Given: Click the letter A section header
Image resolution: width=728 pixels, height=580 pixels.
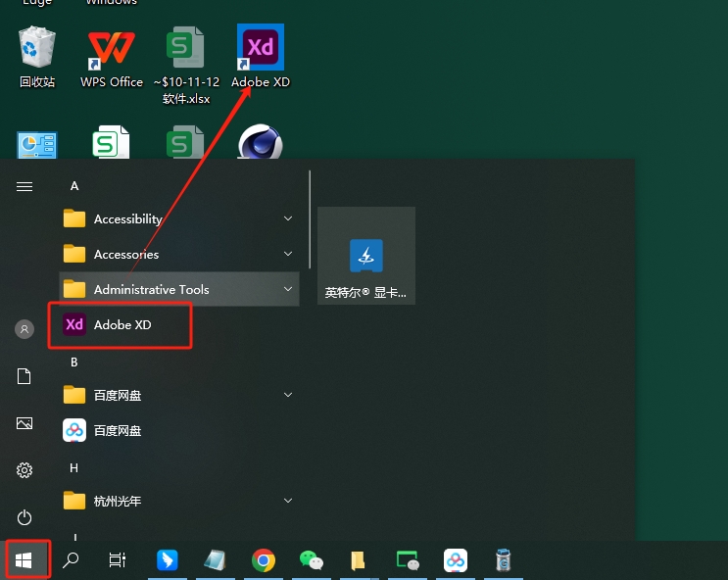Looking at the screenshot, I should coord(74,186).
